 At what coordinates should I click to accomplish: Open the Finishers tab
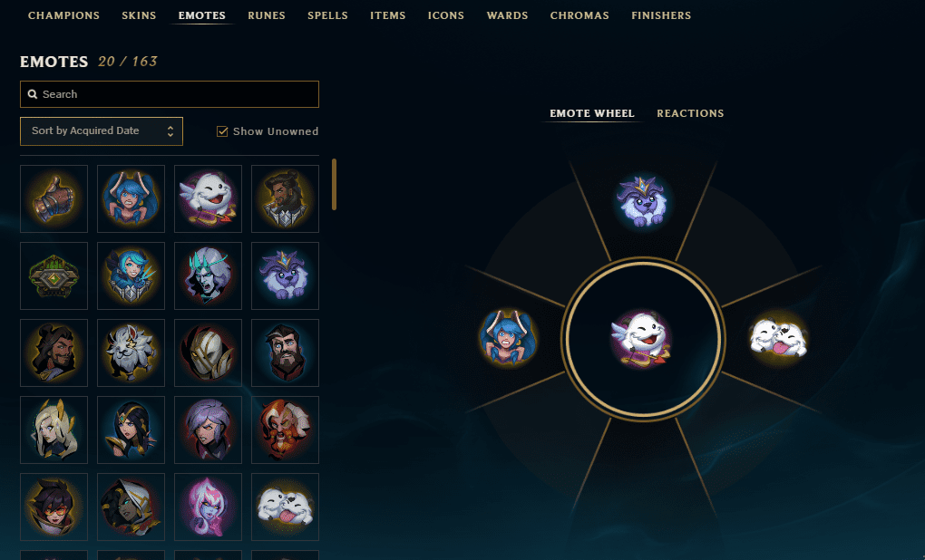tap(661, 15)
